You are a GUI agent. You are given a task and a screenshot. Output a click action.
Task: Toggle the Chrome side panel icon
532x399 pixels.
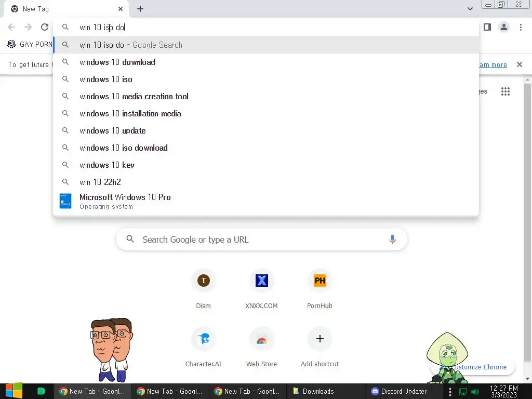(487, 27)
